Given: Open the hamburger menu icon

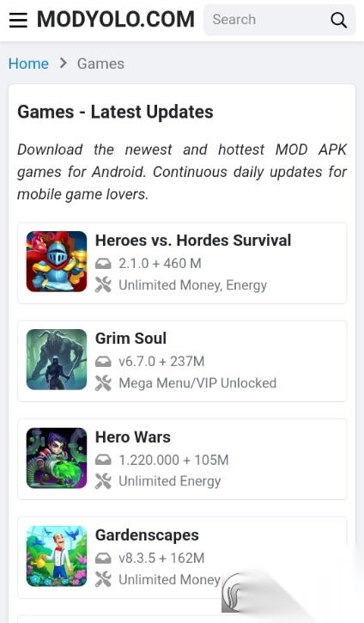Looking at the screenshot, I should 18,20.
